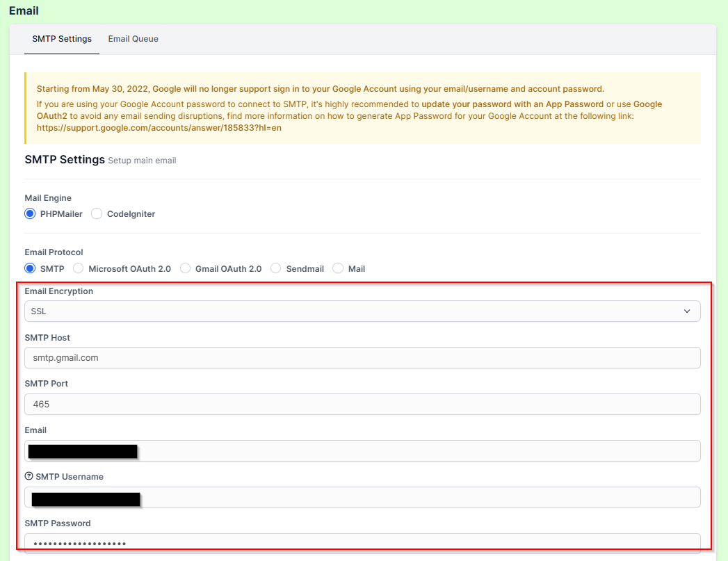Open the Email Encryption SSL dropdown
This screenshot has width=728, height=561.
[362, 311]
